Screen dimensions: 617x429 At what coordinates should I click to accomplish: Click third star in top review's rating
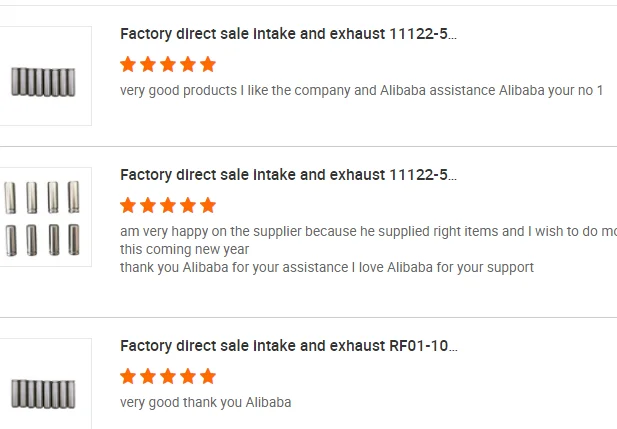click(x=168, y=64)
